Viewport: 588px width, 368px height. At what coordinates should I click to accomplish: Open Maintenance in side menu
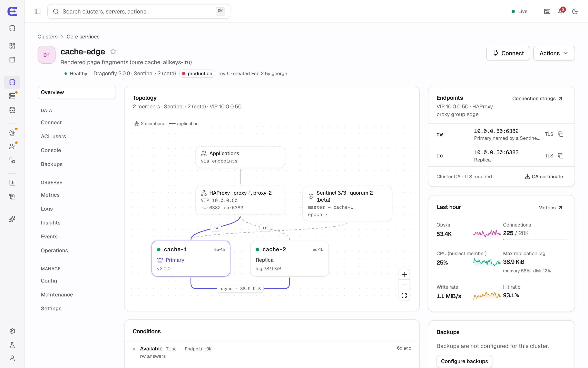pyautogui.click(x=57, y=294)
